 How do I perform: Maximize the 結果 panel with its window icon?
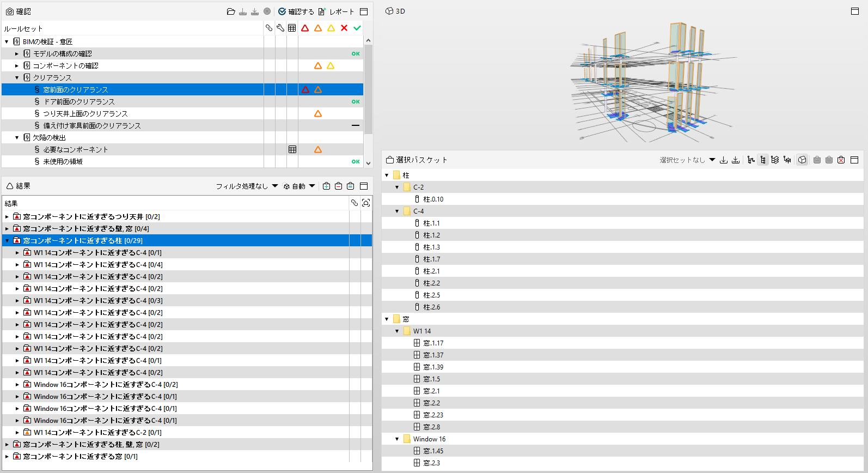(x=364, y=186)
